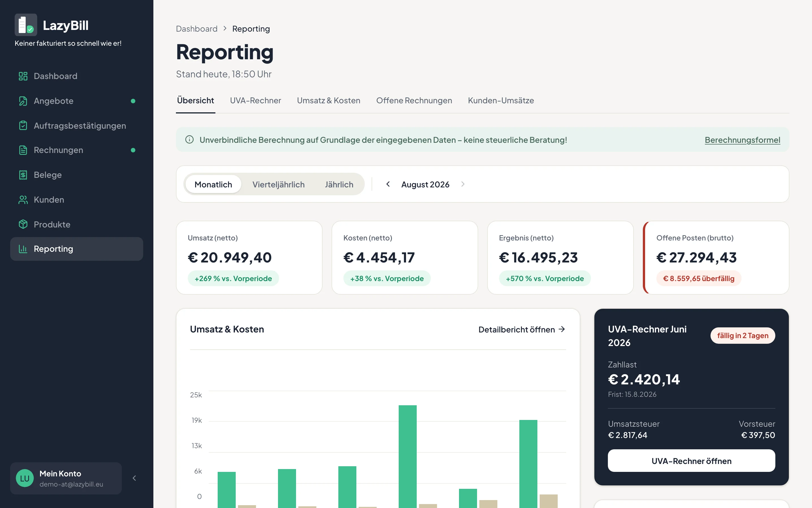Screen dimensions: 812x508
Task: Open Belege in the sidebar menu
Action: click(x=76, y=175)
